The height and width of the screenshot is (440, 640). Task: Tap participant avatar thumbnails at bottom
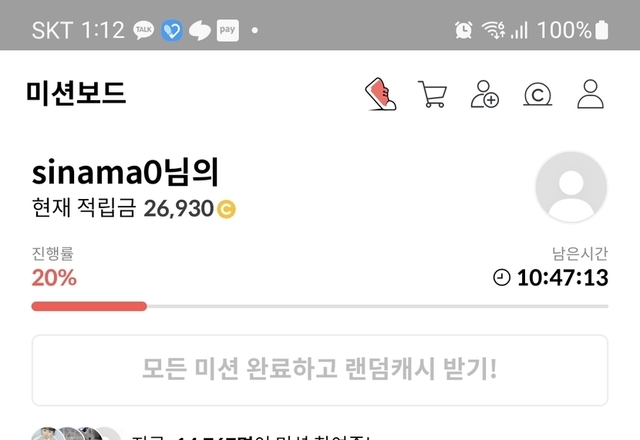pyautogui.click(x=76, y=433)
